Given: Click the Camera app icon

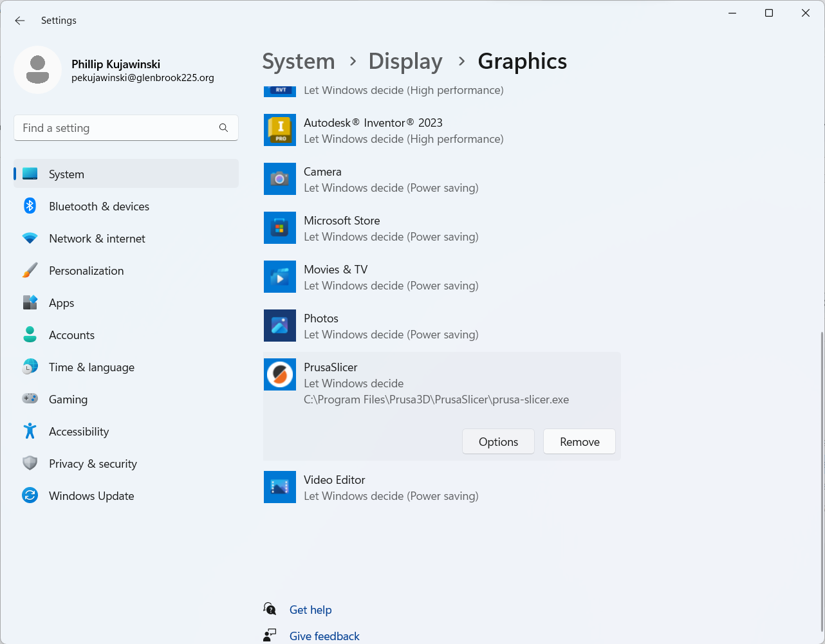Looking at the screenshot, I should (280, 179).
